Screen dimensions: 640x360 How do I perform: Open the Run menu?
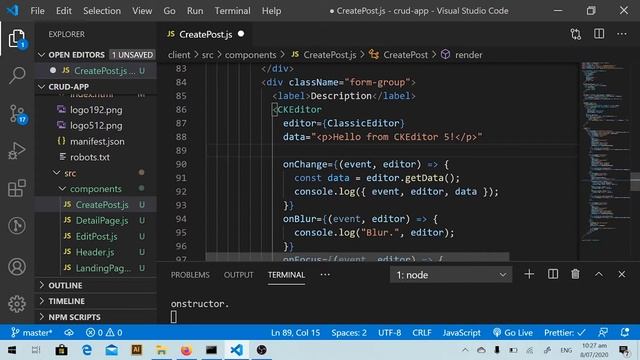point(195,11)
